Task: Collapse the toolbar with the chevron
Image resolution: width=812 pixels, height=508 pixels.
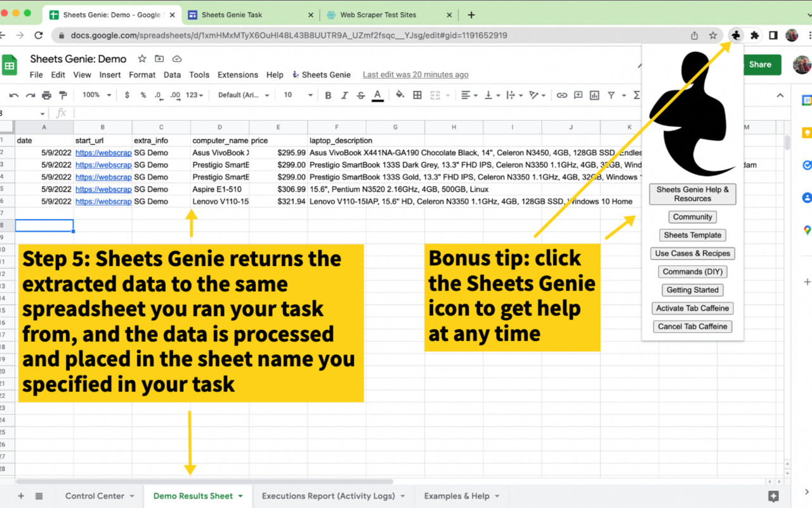Action: pos(780,95)
